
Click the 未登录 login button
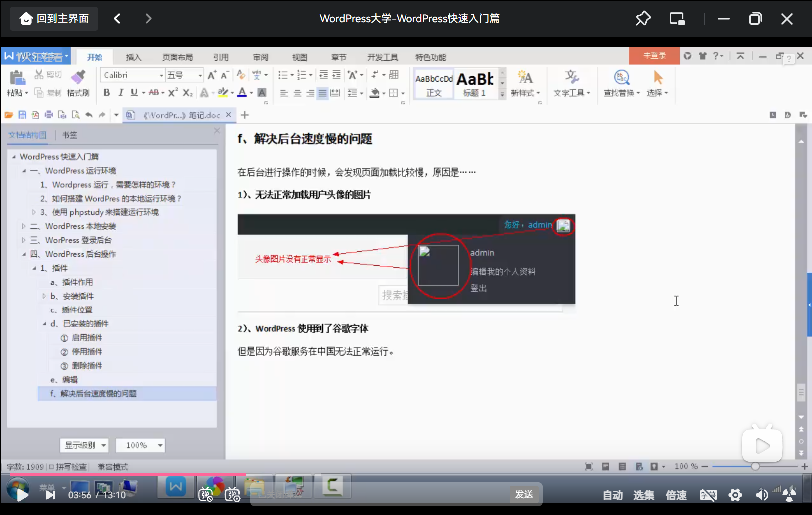tap(654, 56)
